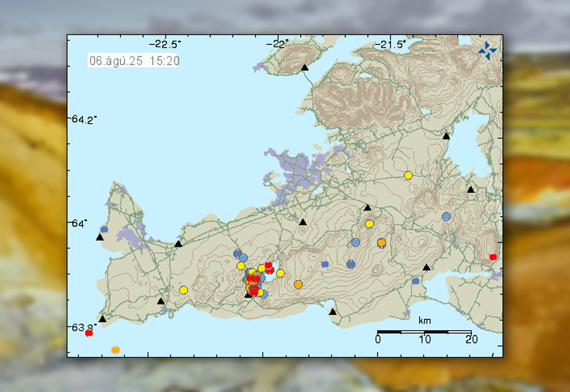Select the orange quake dot in the southwest sea
The image size is (570, 392).
point(115,350)
